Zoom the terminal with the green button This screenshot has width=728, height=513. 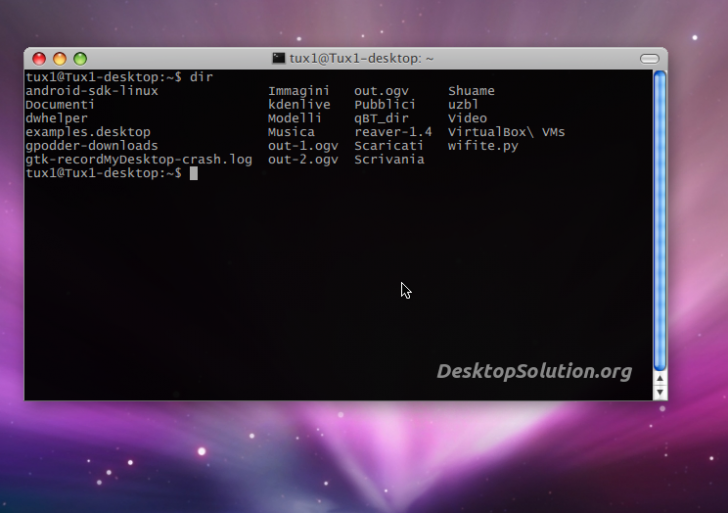tap(80, 58)
